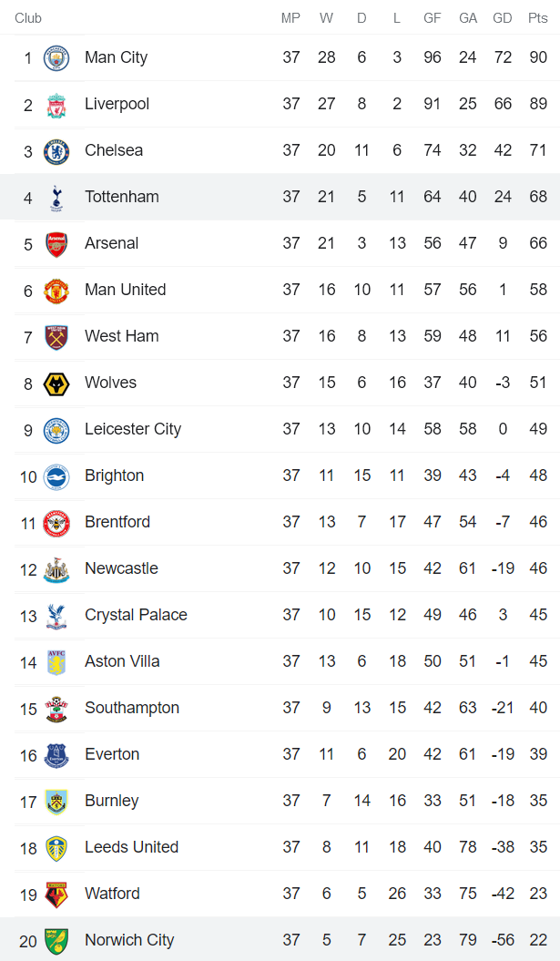
Task: Click the Man City club crest
Action: point(56,58)
